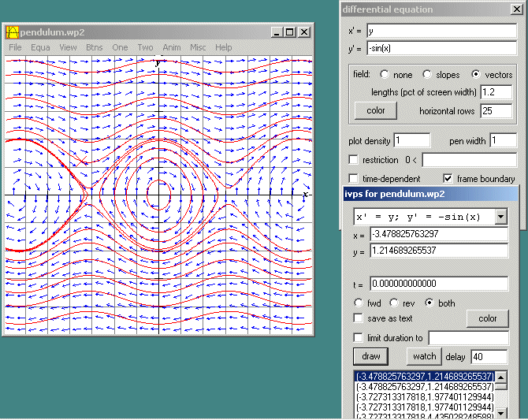Select the 'rev' direction radio button
Viewport: 528px width, 420px height.
coord(395,303)
